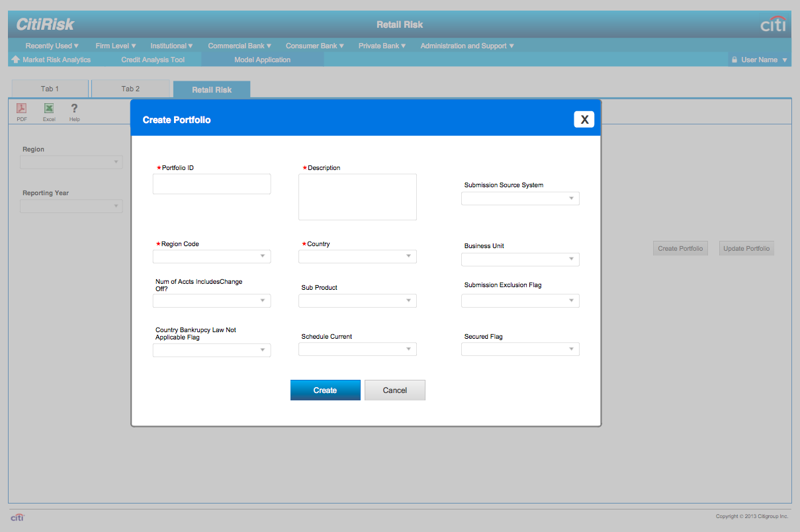Screen dimensions: 800x532
Task: Select Model Application in the sub-navigation
Action: tap(263, 60)
